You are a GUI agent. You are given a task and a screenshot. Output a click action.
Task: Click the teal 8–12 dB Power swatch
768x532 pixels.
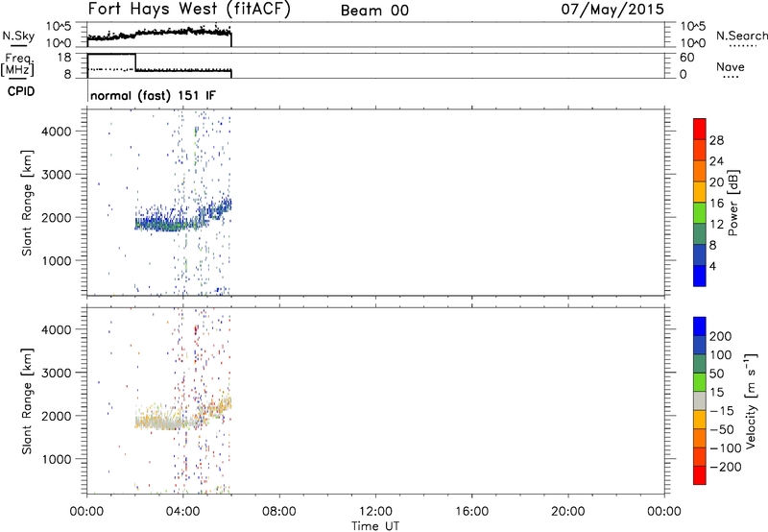[x=700, y=233]
